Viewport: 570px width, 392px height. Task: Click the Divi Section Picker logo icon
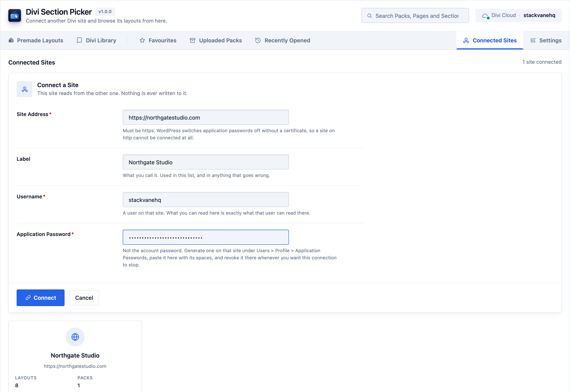pyautogui.click(x=14, y=15)
